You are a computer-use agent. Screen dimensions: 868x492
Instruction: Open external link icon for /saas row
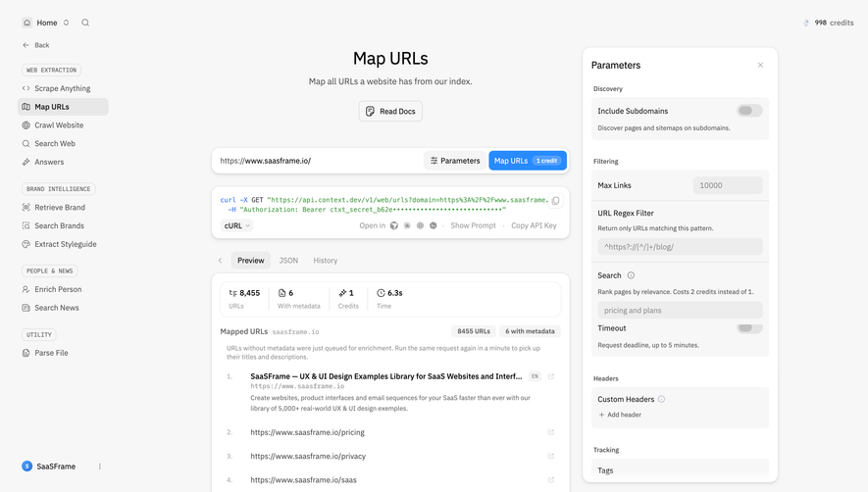551,480
